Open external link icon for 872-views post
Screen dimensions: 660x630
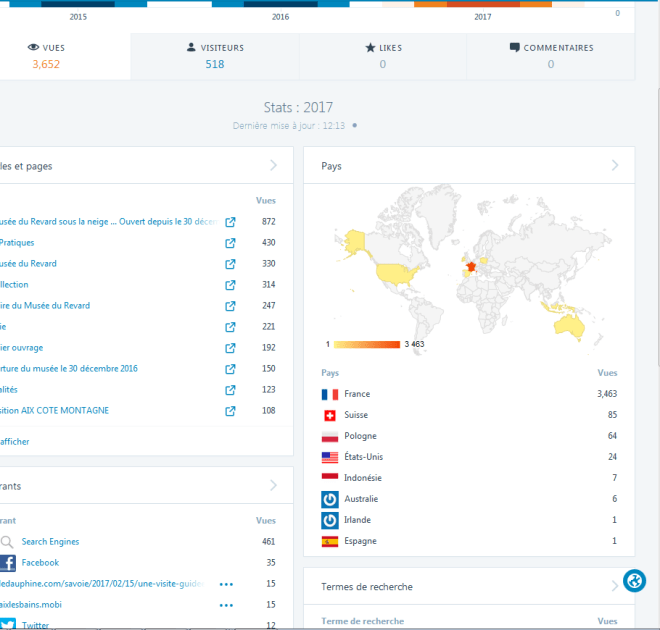click(x=230, y=222)
